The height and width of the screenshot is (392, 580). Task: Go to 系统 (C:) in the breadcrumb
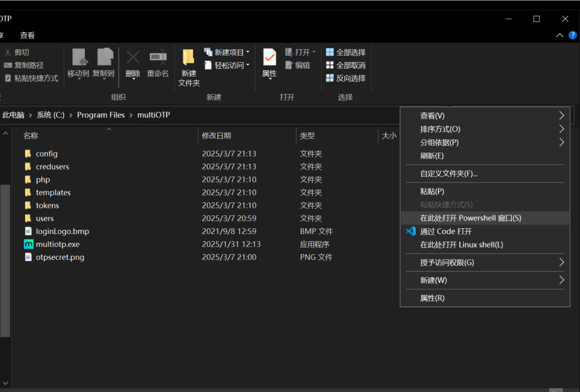[x=50, y=115]
